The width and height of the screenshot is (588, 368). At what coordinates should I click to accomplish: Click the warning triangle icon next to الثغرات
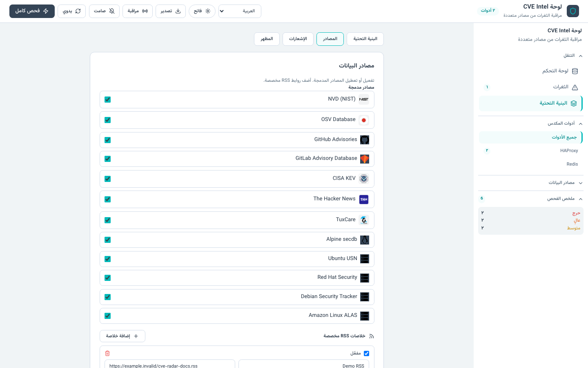[575, 87]
